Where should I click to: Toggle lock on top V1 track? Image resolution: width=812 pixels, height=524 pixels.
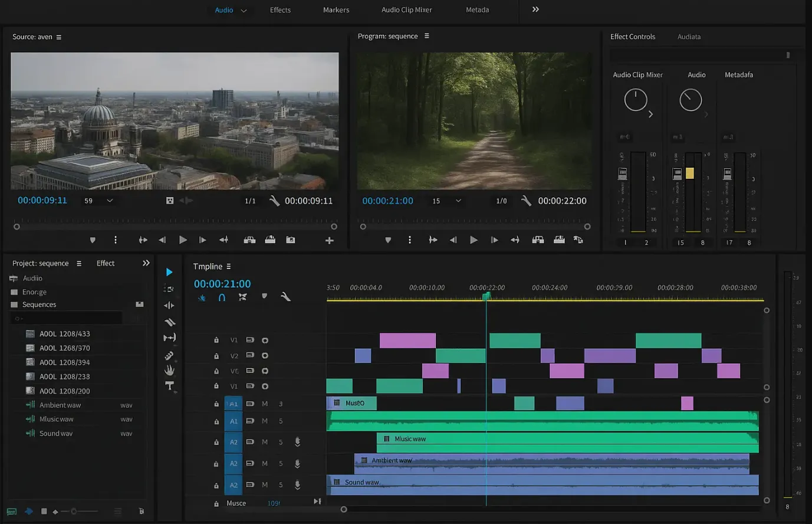[216, 340]
